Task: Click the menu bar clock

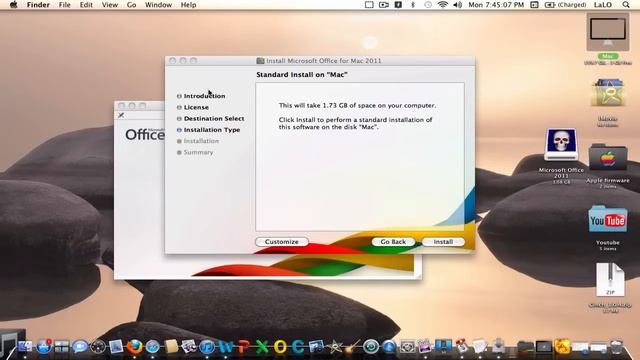Action: pos(496,5)
